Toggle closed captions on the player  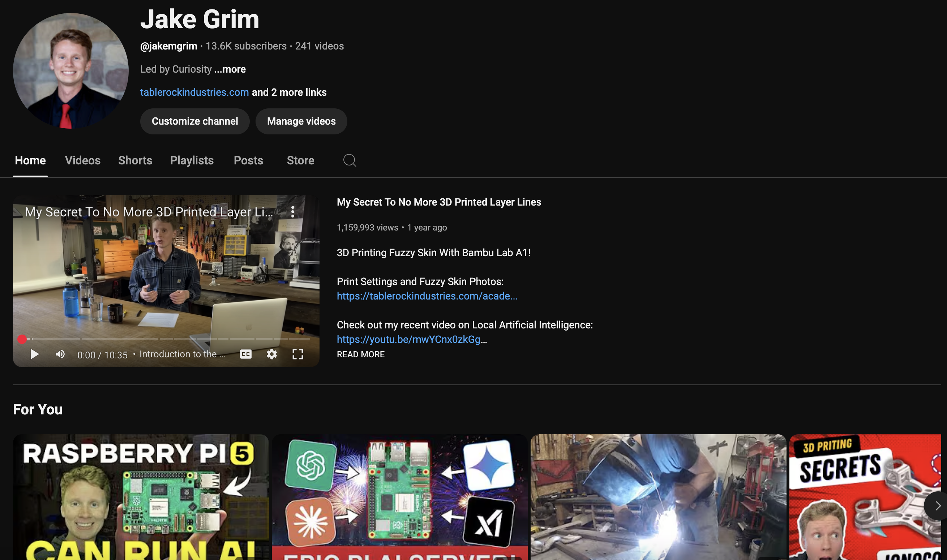pyautogui.click(x=246, y=354)
